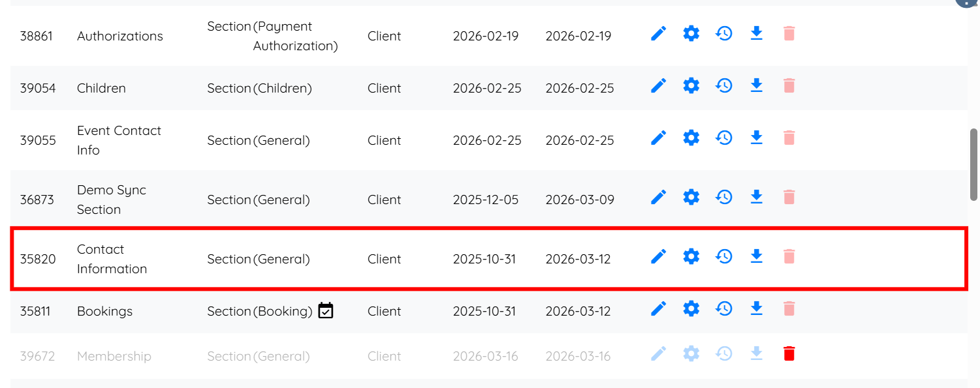Click the calendar icon beside Section (Booking)

pos(326,311)
